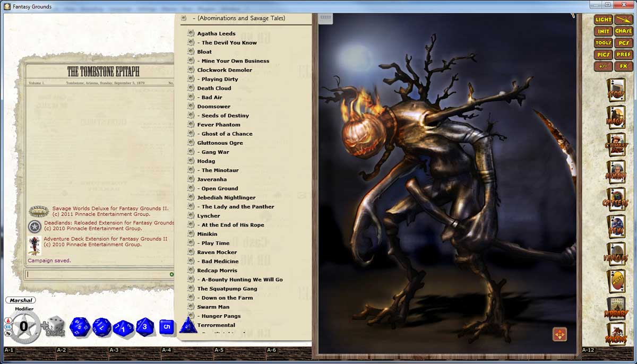Screen dimensions: 637x364
Task: Click the image window's panel menu icon
Action: pos(325,18)
